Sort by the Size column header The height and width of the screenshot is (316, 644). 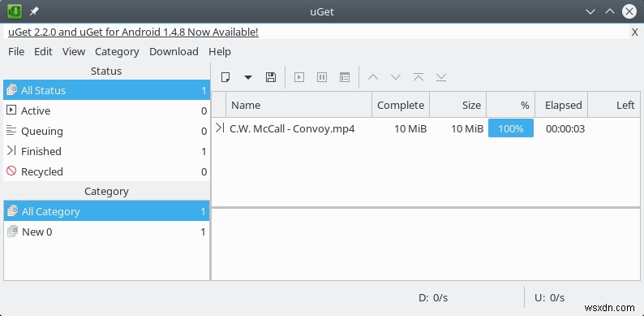tap(458, 105)
